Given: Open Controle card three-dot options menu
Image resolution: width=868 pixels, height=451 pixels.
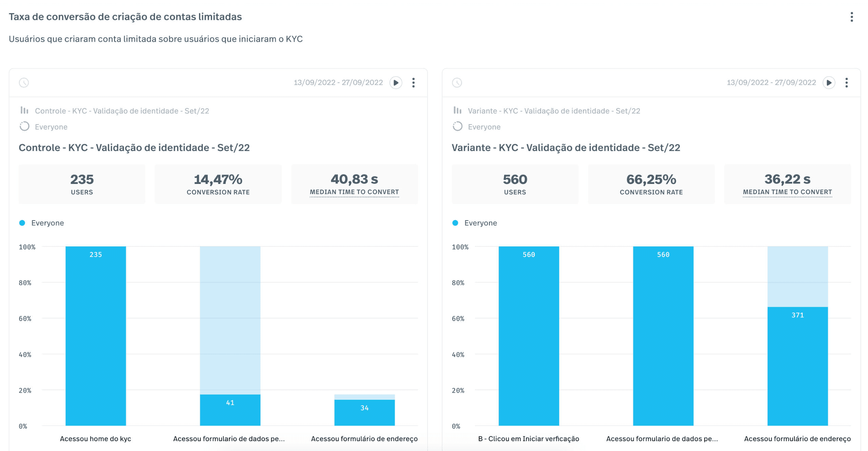Looking at the screenshot, I should pyautogui.click(x=413, y=83).
